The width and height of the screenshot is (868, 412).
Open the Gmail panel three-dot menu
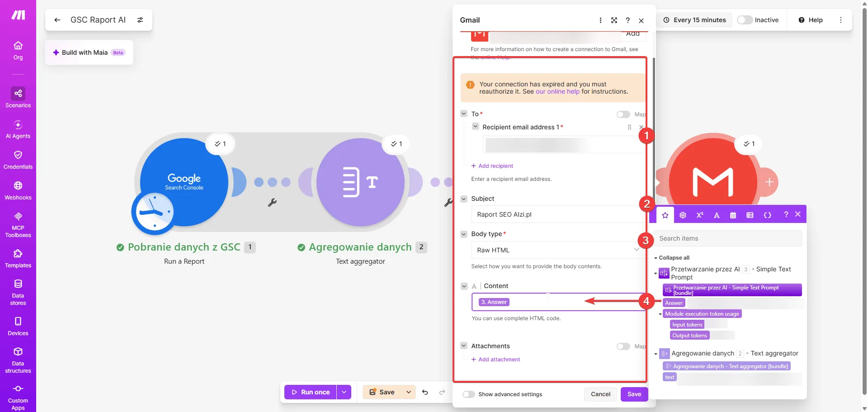pyautogui.click(x=600, y=20)
